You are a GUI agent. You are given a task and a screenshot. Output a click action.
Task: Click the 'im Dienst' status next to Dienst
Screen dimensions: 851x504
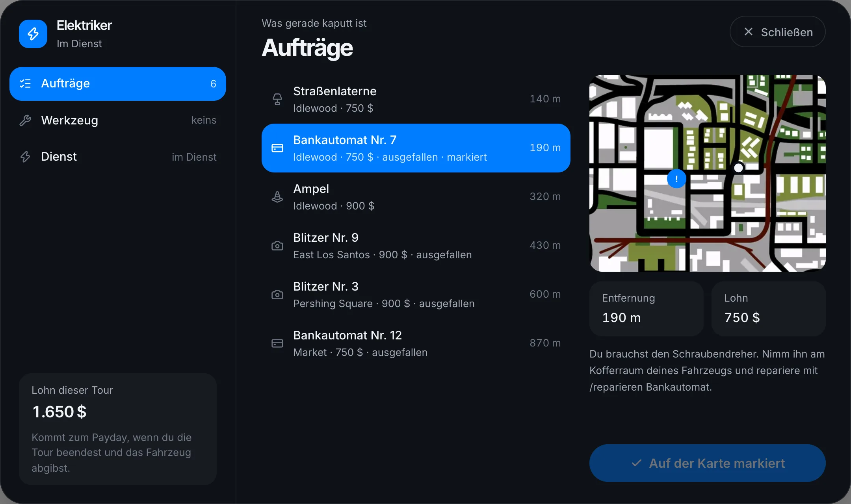[x=194, y=157]
